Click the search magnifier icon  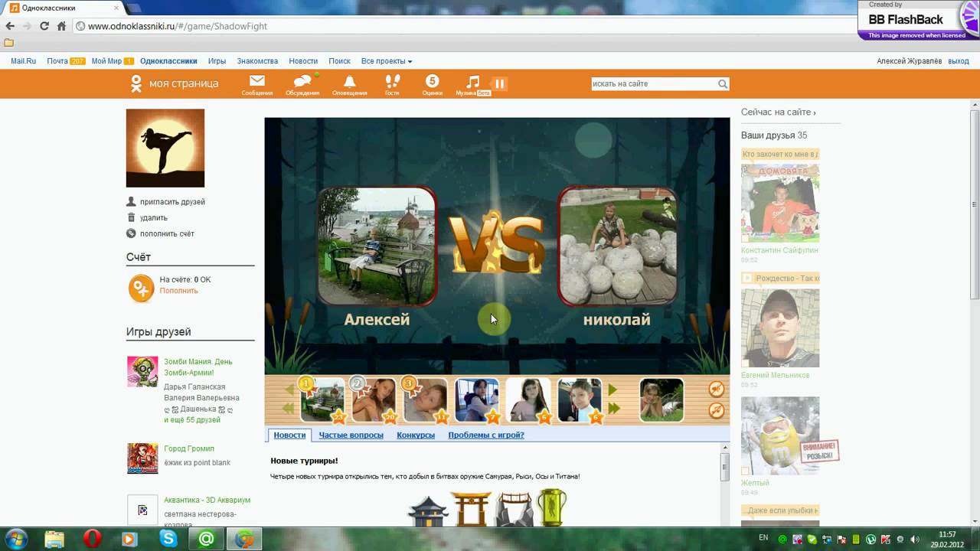point(722,84)
